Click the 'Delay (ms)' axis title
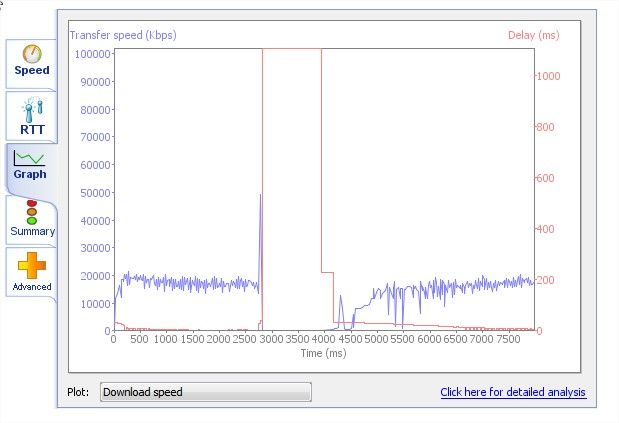Image resolution: width=619 pixels, height=423 pixels. pyautogui.click(x=534, y=35)
